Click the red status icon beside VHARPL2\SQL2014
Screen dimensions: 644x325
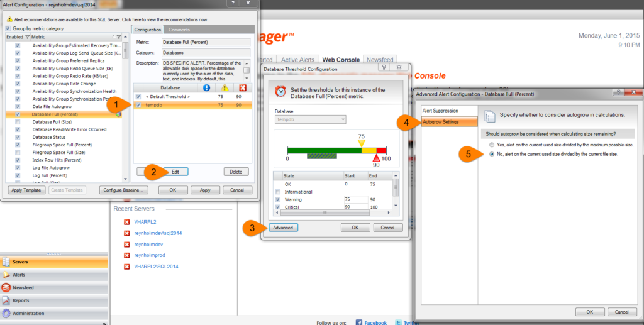tap(127, 267)
